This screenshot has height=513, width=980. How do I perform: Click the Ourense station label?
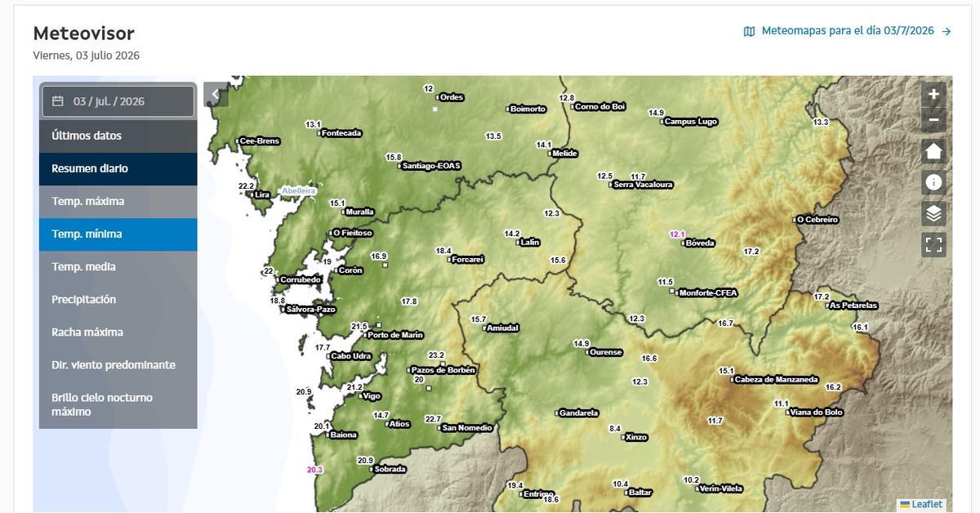tap(606, 352)
